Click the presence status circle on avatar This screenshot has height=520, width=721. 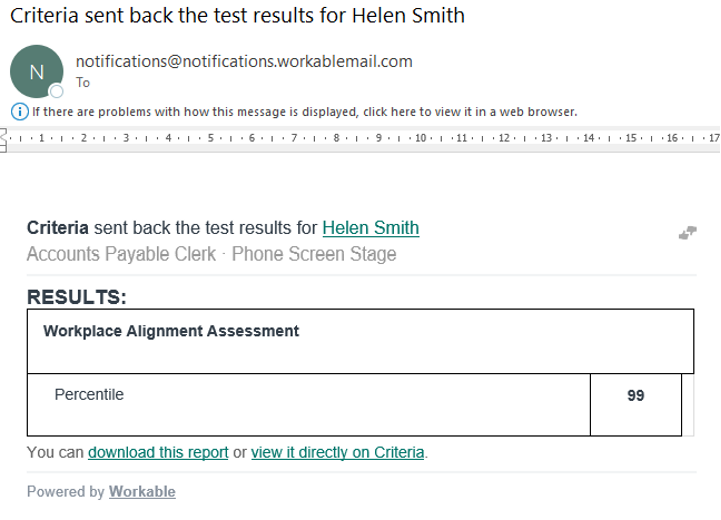coord(57,91)
